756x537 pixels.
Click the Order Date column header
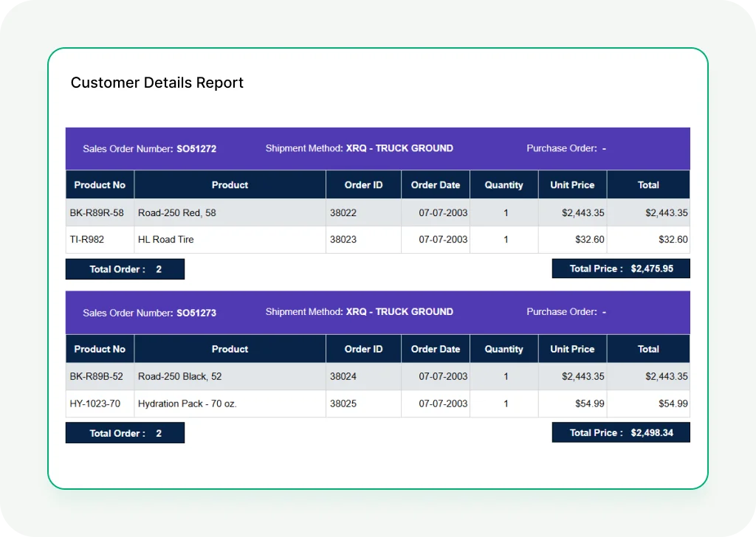(436, 184)
